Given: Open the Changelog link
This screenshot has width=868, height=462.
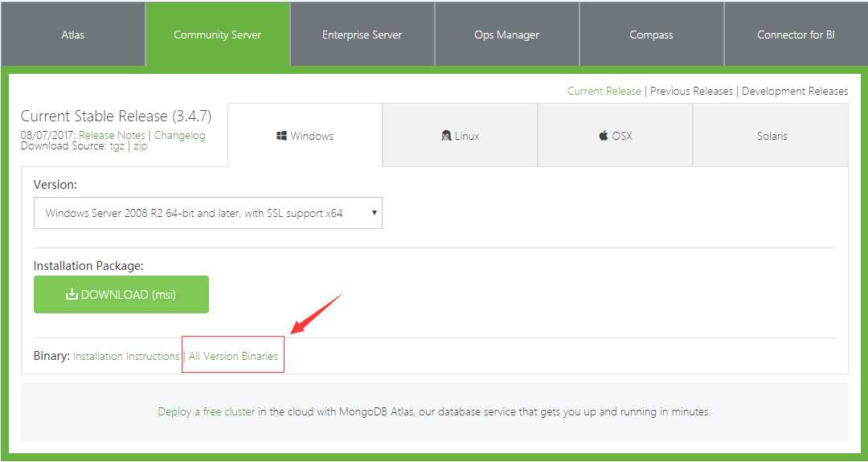Looking at the screenshot, I should [x=179, y=135].
